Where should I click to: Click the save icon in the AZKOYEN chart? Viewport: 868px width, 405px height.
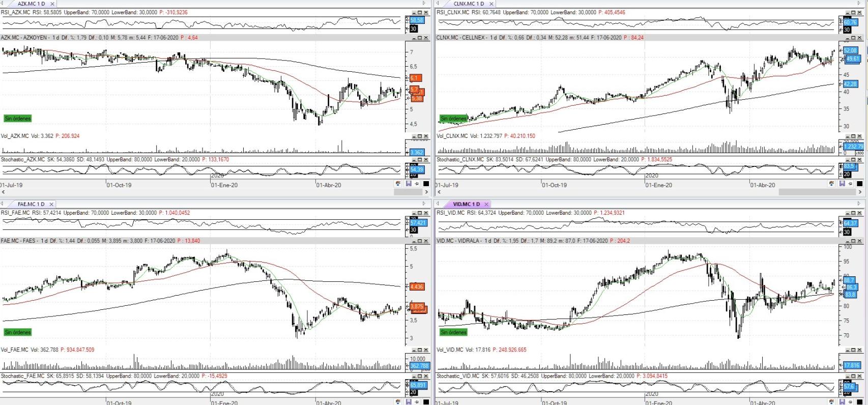(x=408, y=184)
